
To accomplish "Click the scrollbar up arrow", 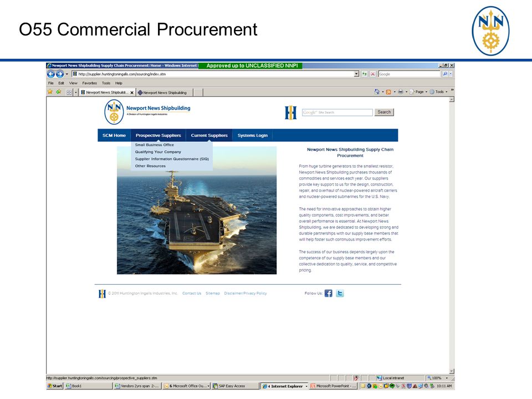I will coord(452,100).
